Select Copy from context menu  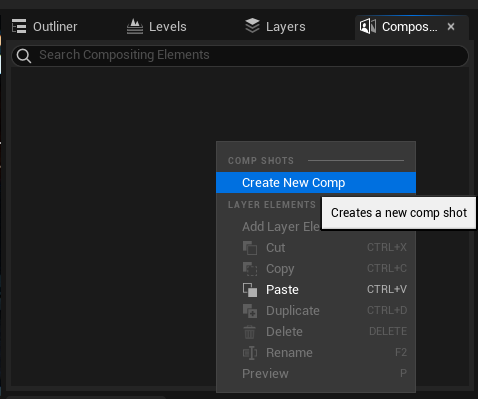coord(316,269)
